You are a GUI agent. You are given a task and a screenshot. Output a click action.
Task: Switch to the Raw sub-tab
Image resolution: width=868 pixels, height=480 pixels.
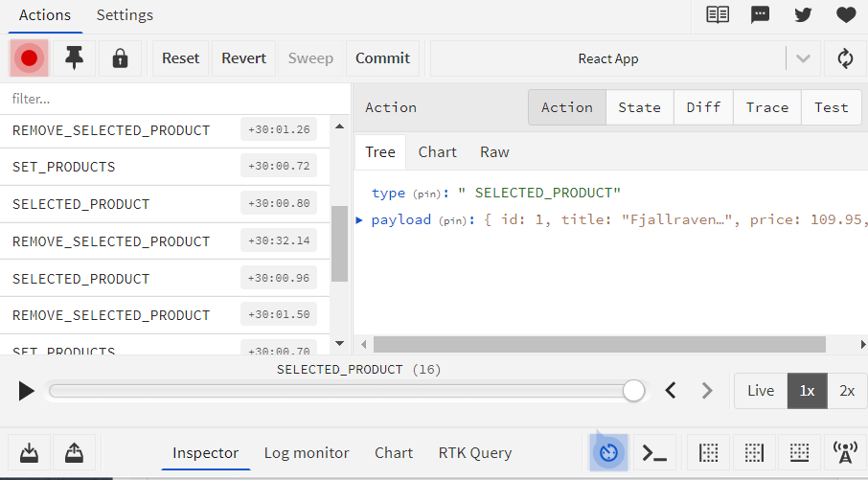(x=494, y=152)
